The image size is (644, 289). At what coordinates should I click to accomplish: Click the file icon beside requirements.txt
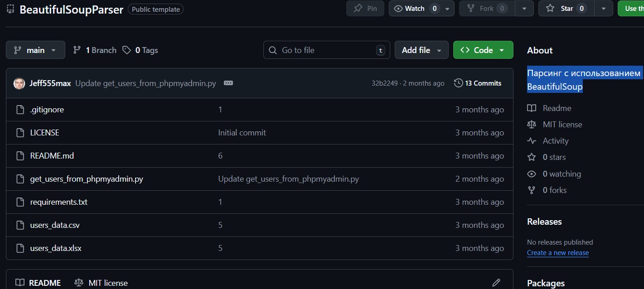(20, 202)
